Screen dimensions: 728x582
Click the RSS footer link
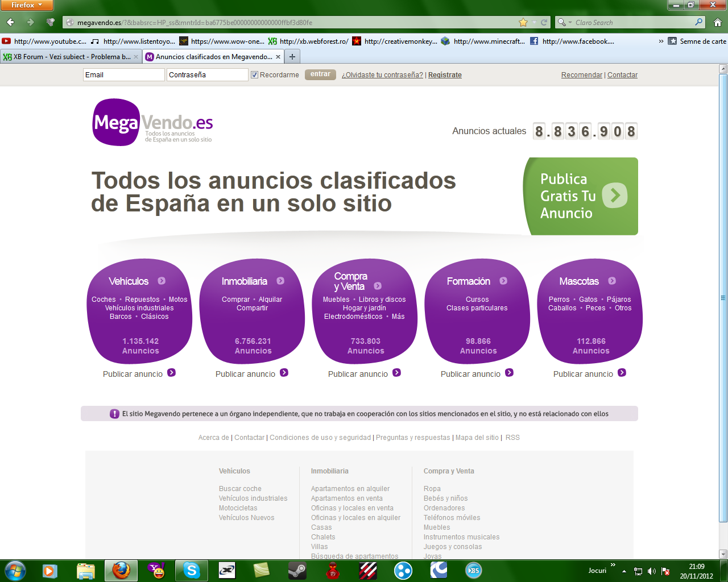512,438
